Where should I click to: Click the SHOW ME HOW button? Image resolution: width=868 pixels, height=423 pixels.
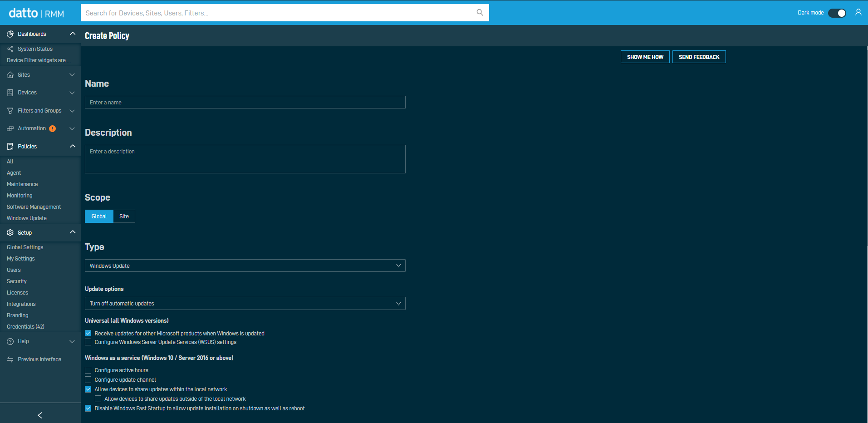pyautogui.click(x=645, y=57)
